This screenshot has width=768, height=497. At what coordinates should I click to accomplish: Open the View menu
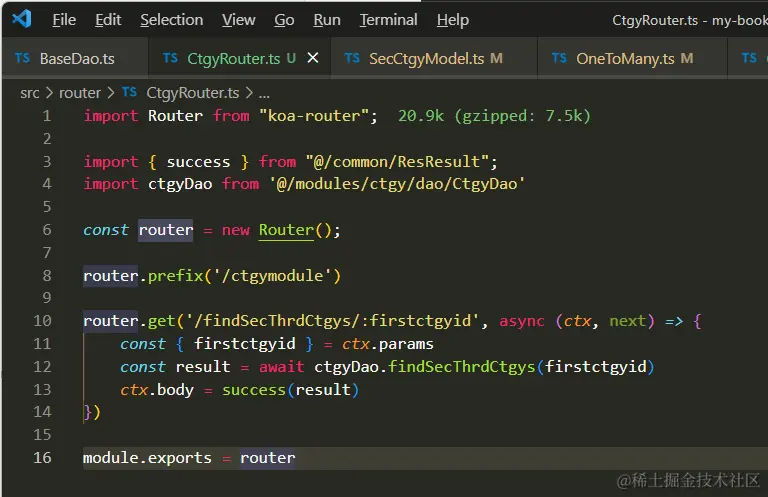[239, 20]
